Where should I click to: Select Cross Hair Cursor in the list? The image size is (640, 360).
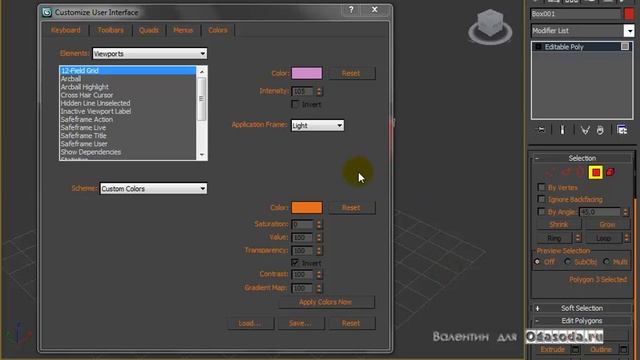[127, 95]
